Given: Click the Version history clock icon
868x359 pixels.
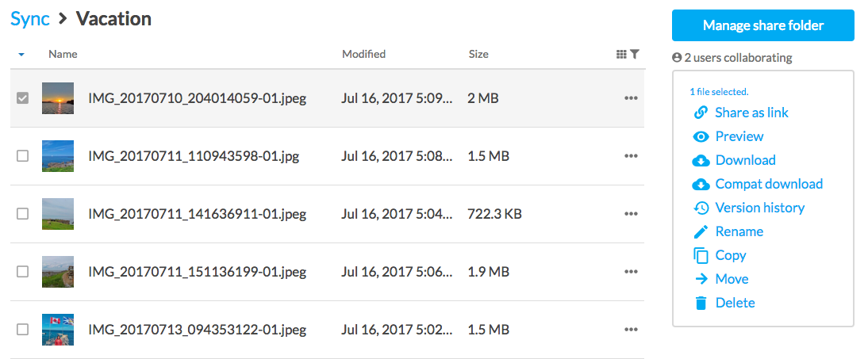Looking at the screenshot, I should [x=701, y=208].
